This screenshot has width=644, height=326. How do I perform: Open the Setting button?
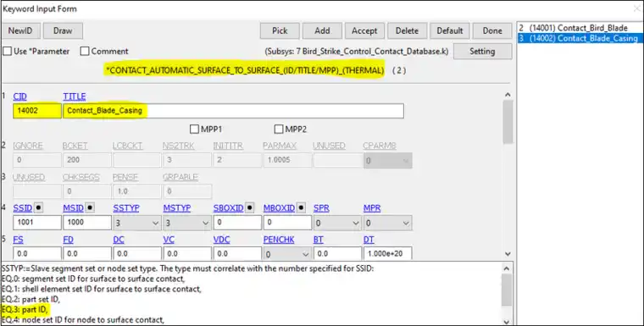(483, 52)
